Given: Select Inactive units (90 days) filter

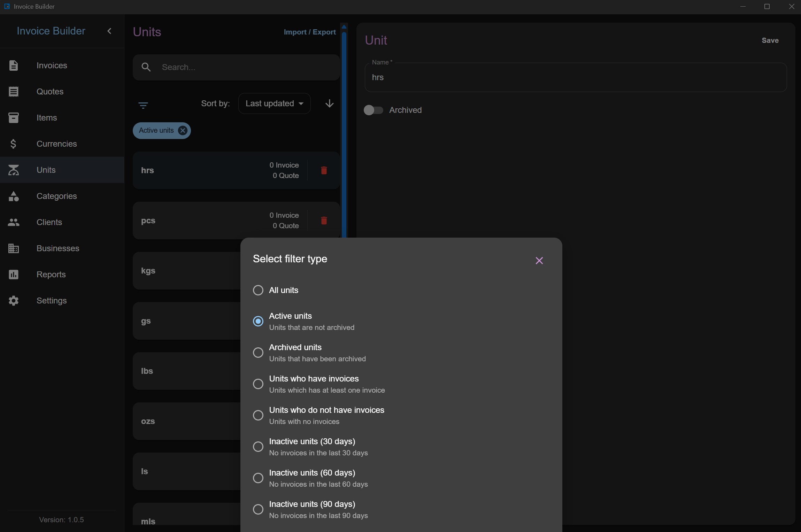Looking at the screenshot, I should point(258,509).
